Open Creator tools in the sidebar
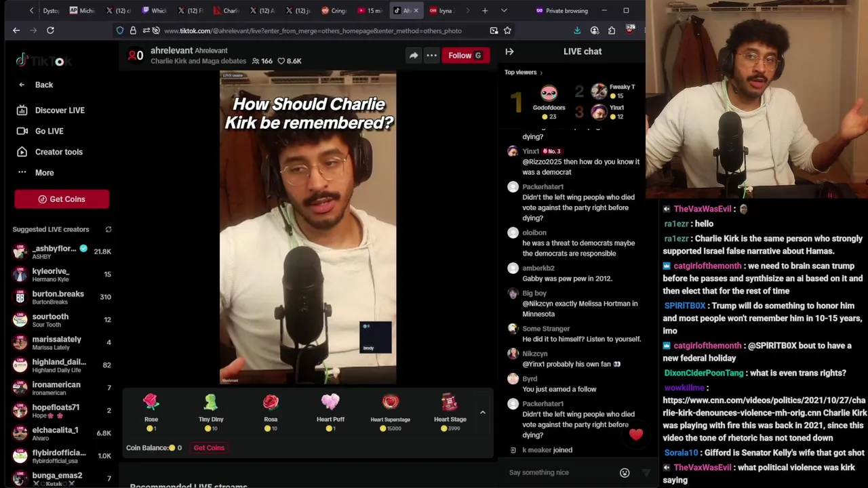 58,152
